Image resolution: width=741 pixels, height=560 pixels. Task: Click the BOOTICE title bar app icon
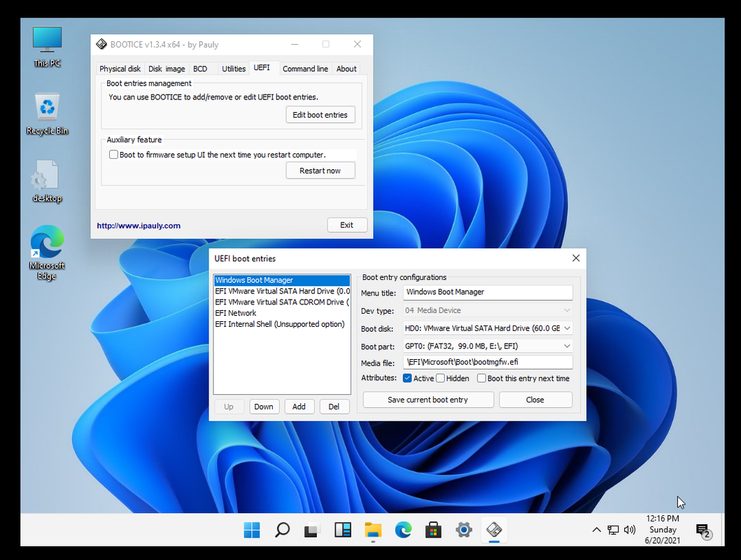(101, 44)
